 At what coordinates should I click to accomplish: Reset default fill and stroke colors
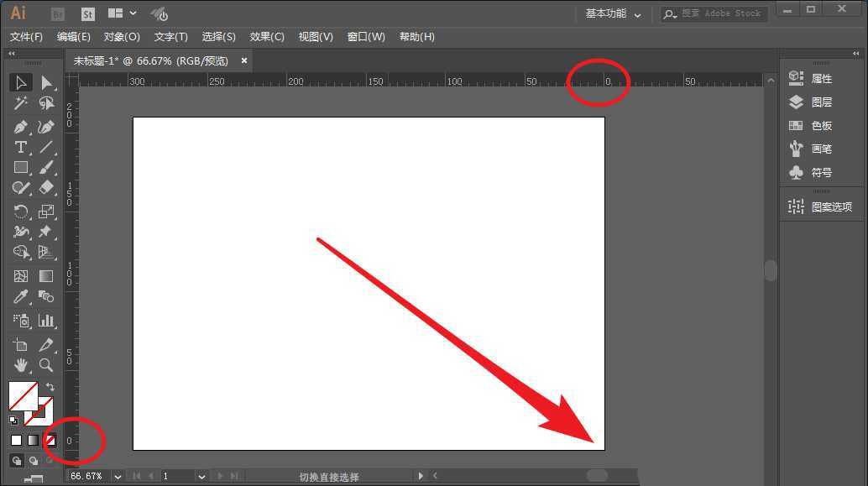tap(13, 421)
